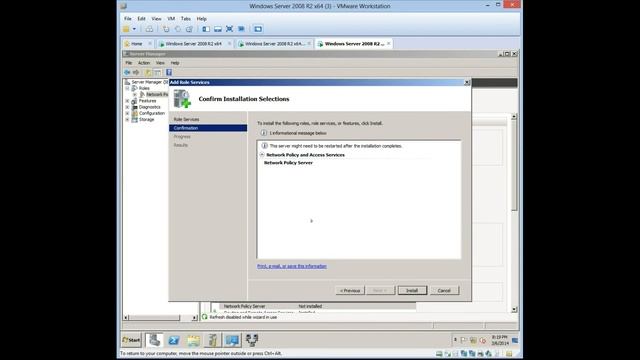Close the Add Role Services dialog
The width and height of the screenshot is (640, 360).
click(x=467, y=82)
